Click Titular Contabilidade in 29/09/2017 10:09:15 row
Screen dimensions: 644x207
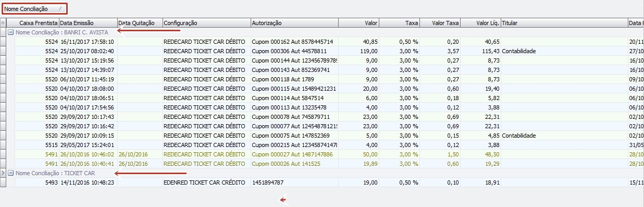[564, 135]
